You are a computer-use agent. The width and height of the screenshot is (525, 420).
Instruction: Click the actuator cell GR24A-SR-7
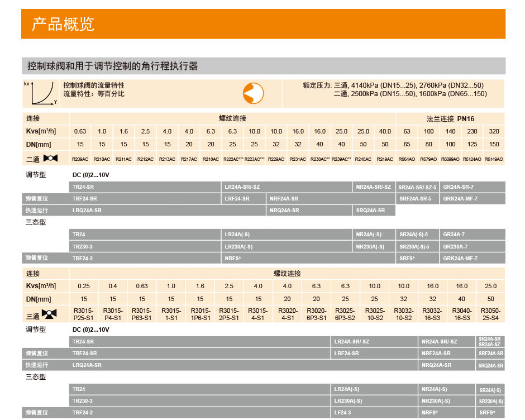(472, 187)
